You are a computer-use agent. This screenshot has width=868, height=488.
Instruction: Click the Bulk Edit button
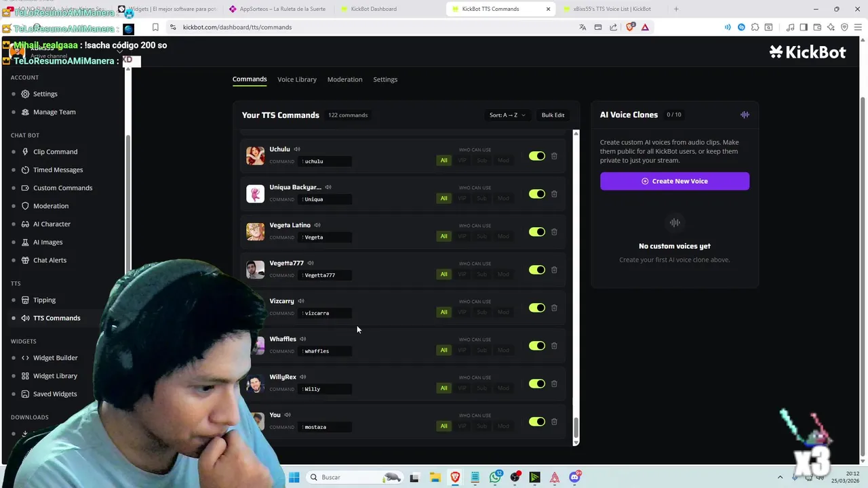click(553, 115)
